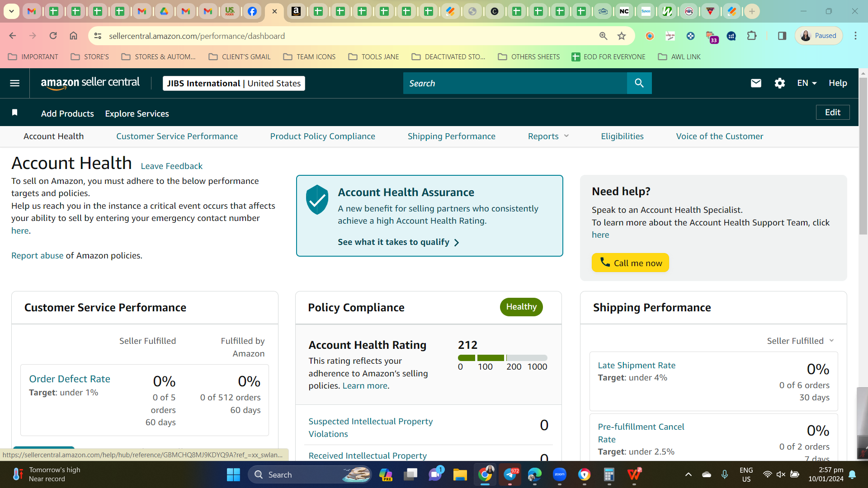The image size is (868, 488).
Task: Click See what it takes to qualify
Action: point(398,242)
